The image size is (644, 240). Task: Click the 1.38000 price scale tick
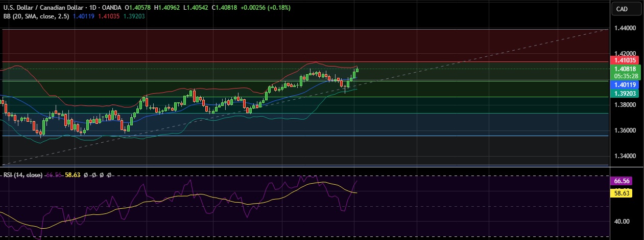[x=625, y=104]
